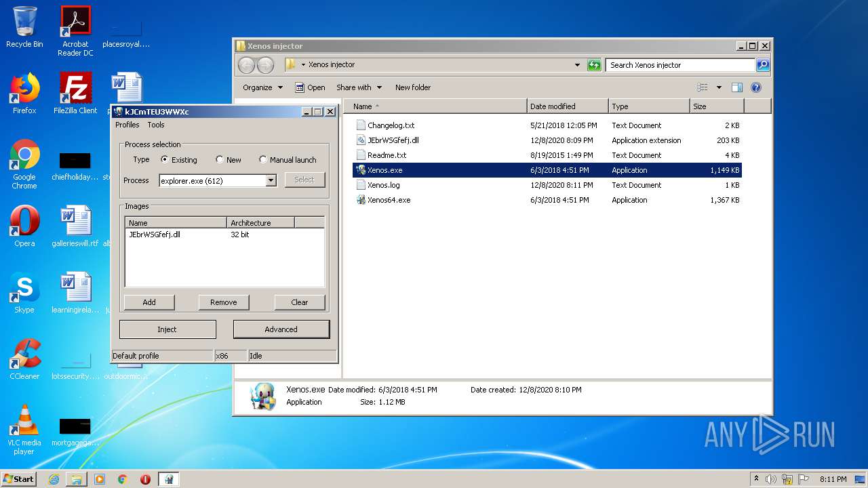Select Manual launch radio option
The image size is (868, 488).
click(x=263, y=160)
